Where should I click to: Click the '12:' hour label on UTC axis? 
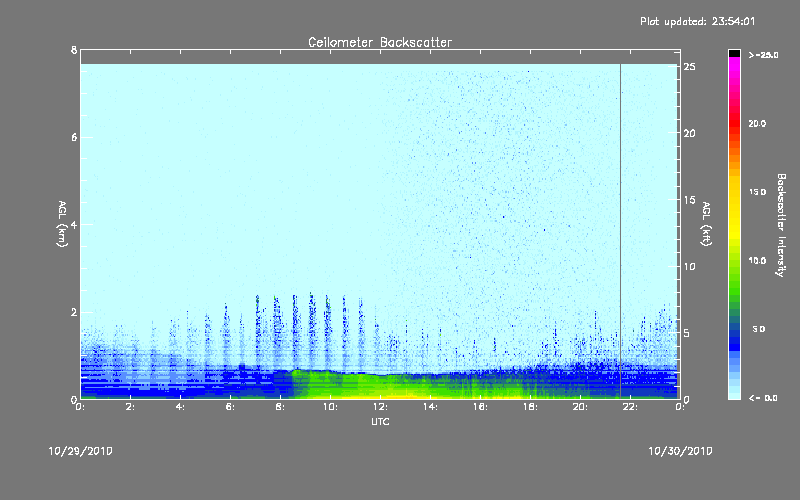tap(381, 407)
